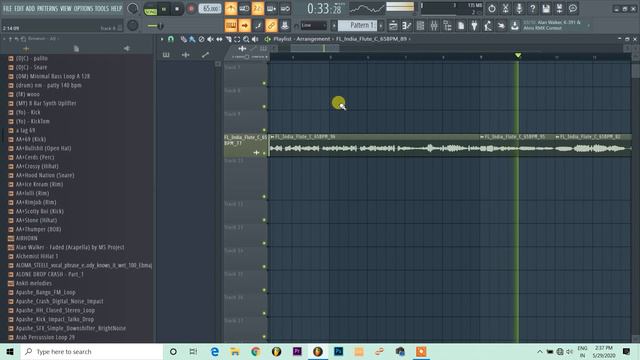This screenshot has height=360, width=640.
Task: Select the playlist Slip tool
Action: (219, 39)
